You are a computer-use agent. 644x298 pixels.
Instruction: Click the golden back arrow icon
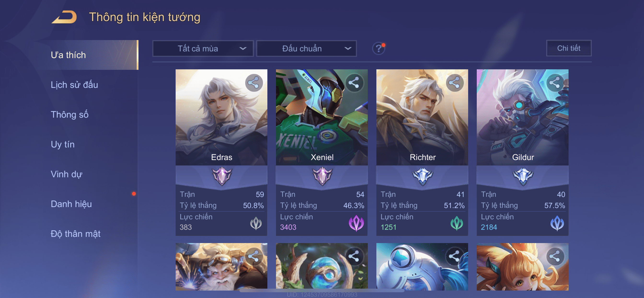click(x=64, y=17)
